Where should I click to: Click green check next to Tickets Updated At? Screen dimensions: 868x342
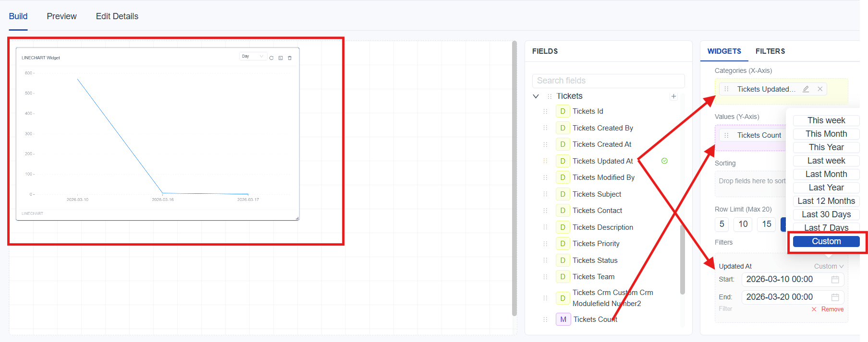coord(664,161)
